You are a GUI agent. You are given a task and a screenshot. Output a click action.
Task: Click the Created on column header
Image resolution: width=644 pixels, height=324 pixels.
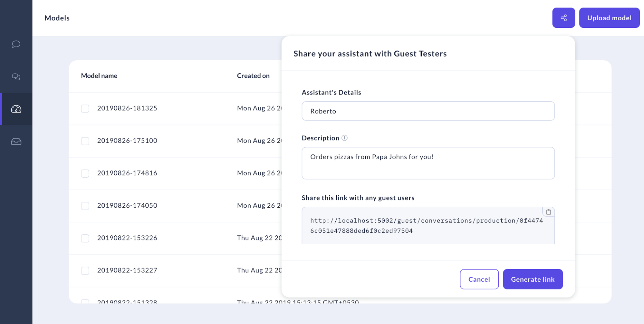coord(253,76)
